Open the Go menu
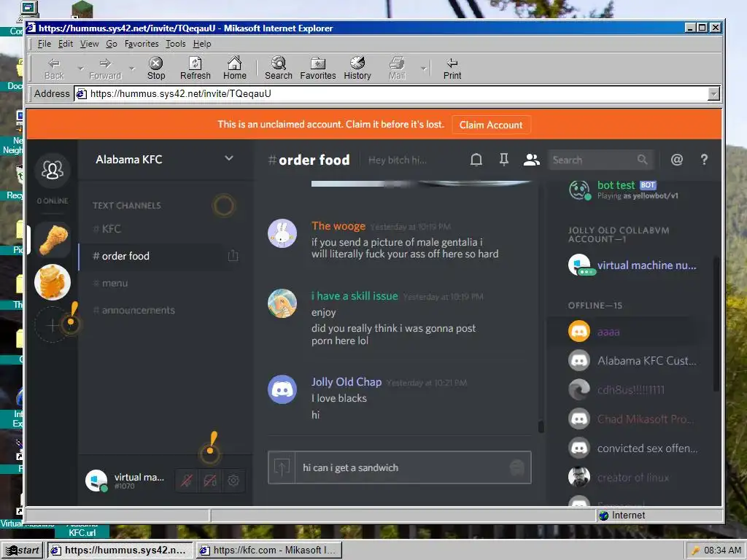Screen dimensions: 747x560 coord(112,44)
